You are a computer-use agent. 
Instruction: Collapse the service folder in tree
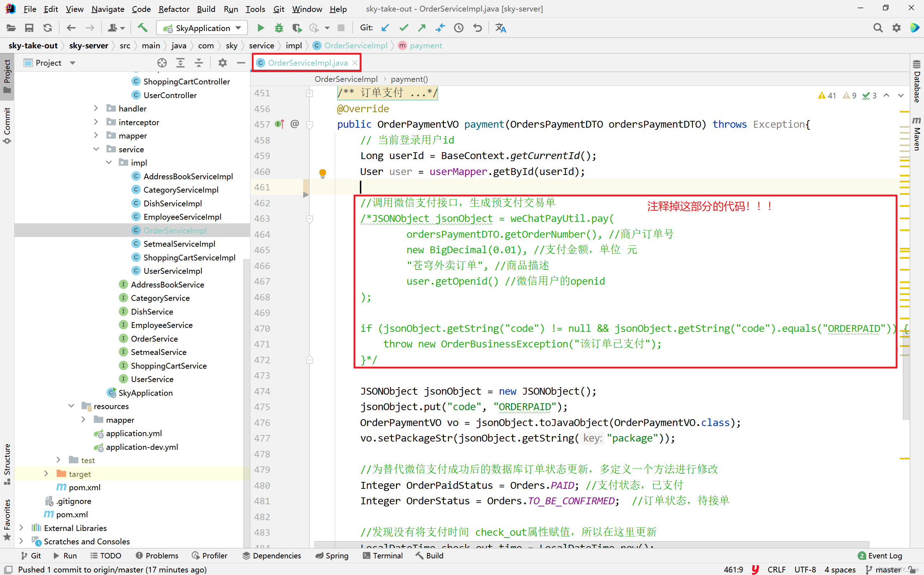pyautogui.click(x=96, y=149)
